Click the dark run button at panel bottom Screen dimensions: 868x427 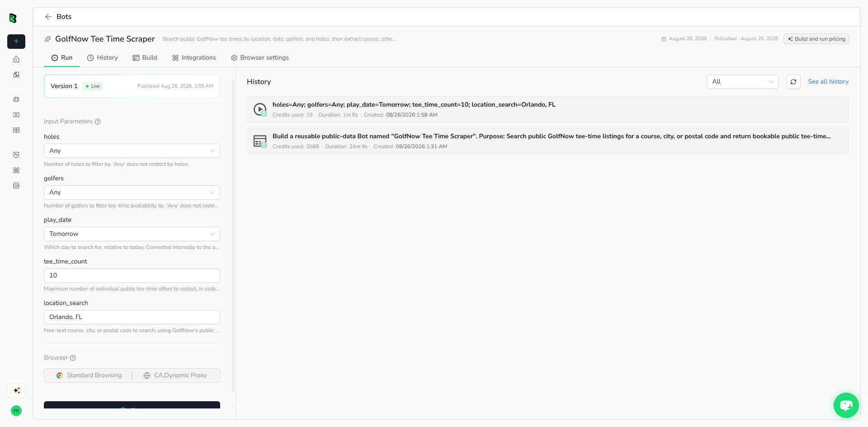[x=132, y=405]
